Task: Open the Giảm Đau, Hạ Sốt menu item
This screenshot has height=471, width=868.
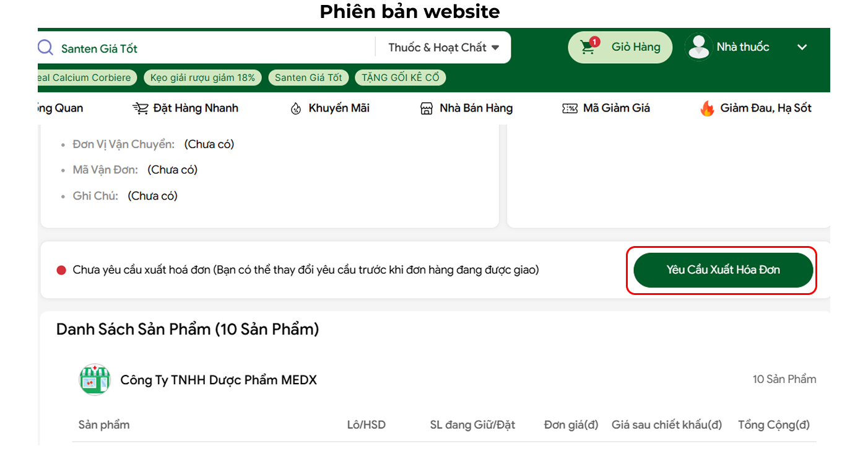Action: pos(756,108)
